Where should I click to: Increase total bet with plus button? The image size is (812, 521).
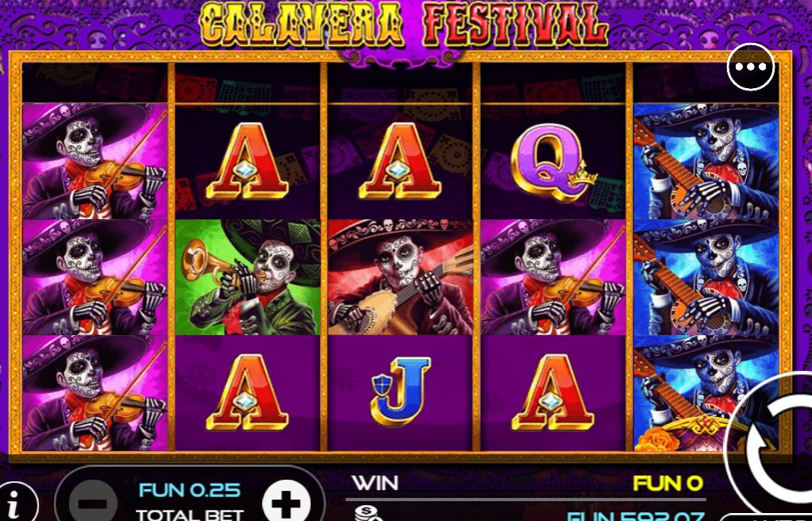coord(286,502)
